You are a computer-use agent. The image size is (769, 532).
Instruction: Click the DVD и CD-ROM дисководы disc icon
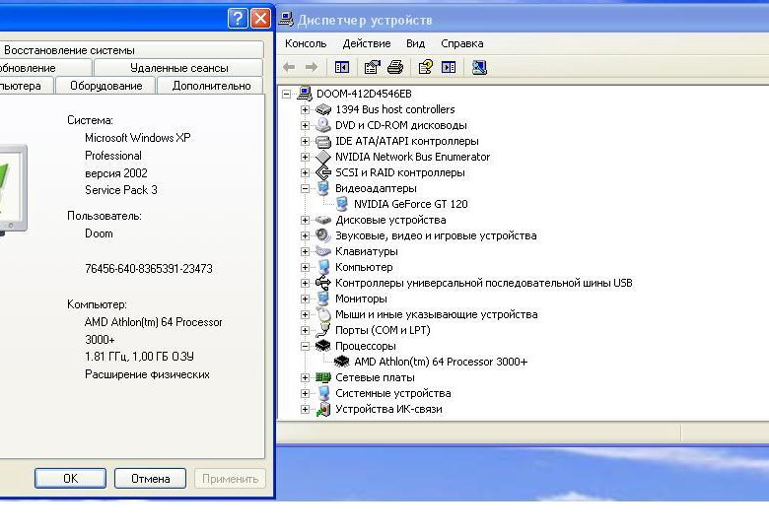pyautogui.click(x=323, y=125)
